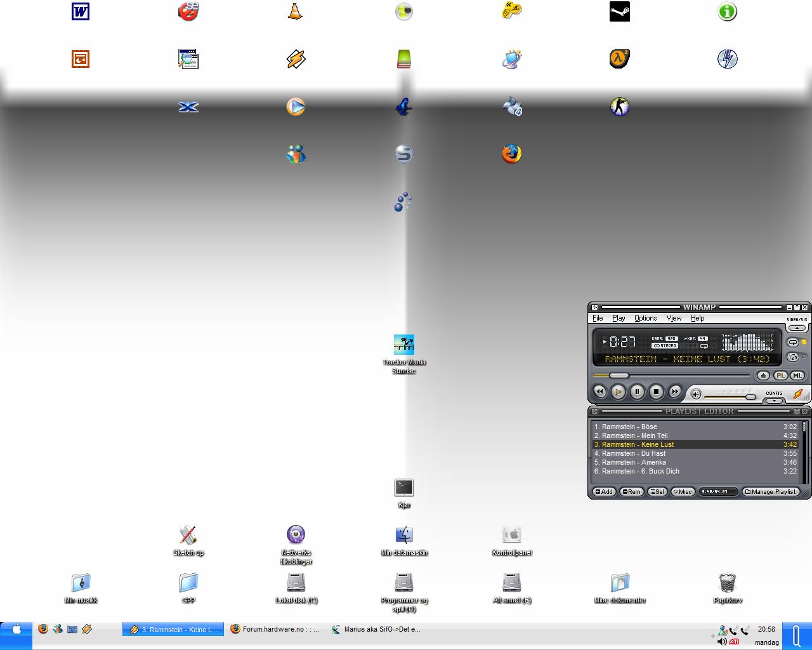Viewport: 812px width, 650px height.
Task: Mute Winamp with the speaker button
Action: 696,394
